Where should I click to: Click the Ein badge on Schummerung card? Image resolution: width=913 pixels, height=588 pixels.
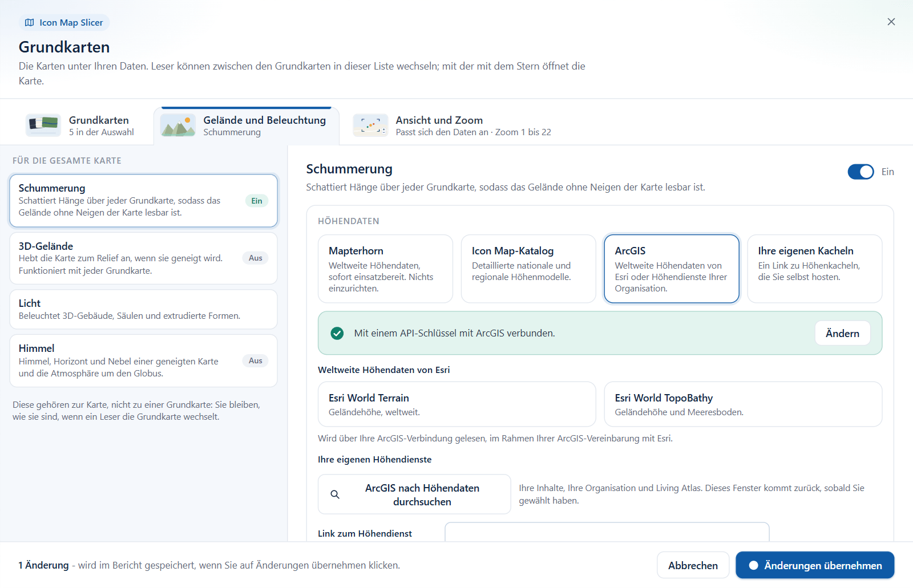[x=257, y=201]
